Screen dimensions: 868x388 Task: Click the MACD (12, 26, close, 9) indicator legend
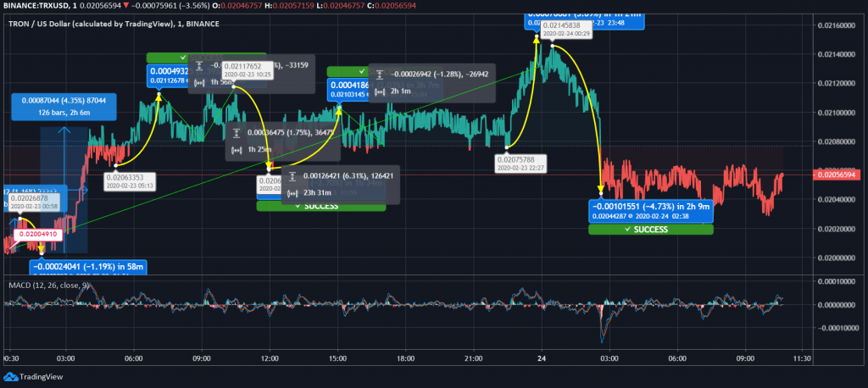click(49, 285)
